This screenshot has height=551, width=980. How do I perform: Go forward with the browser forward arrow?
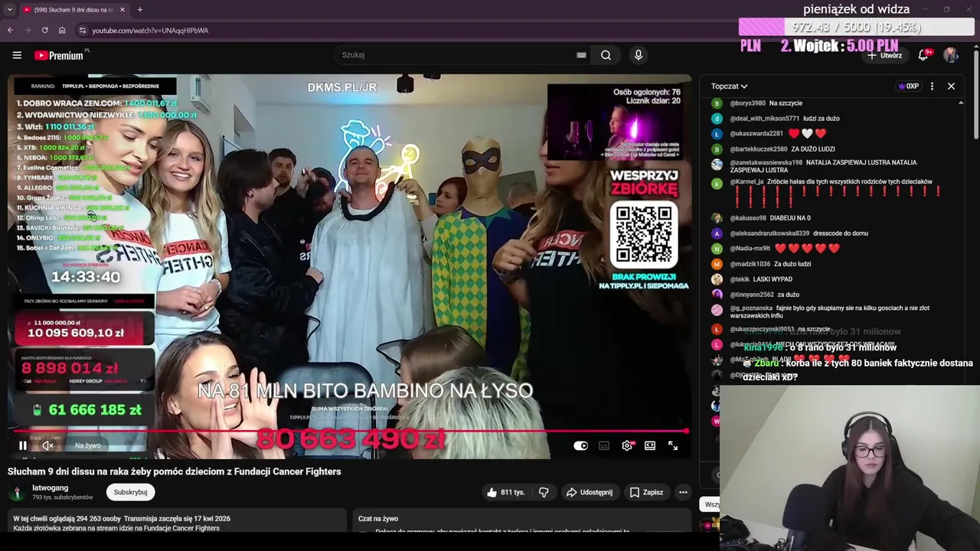pyautogui.click(x=27, y=31)
